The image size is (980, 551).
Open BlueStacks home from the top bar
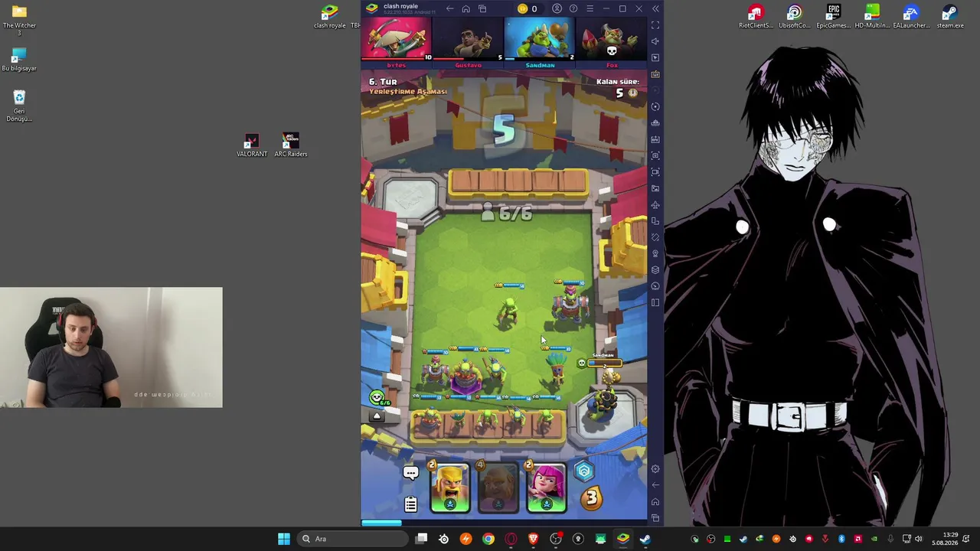465,9
